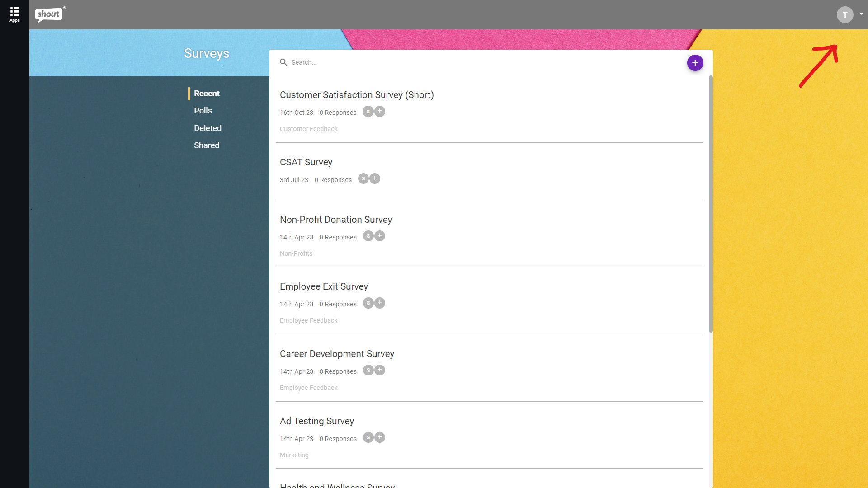This screenshot has height=488, width=868.
Task: Open the Deleted surveys tab
Action: point(208,128)
